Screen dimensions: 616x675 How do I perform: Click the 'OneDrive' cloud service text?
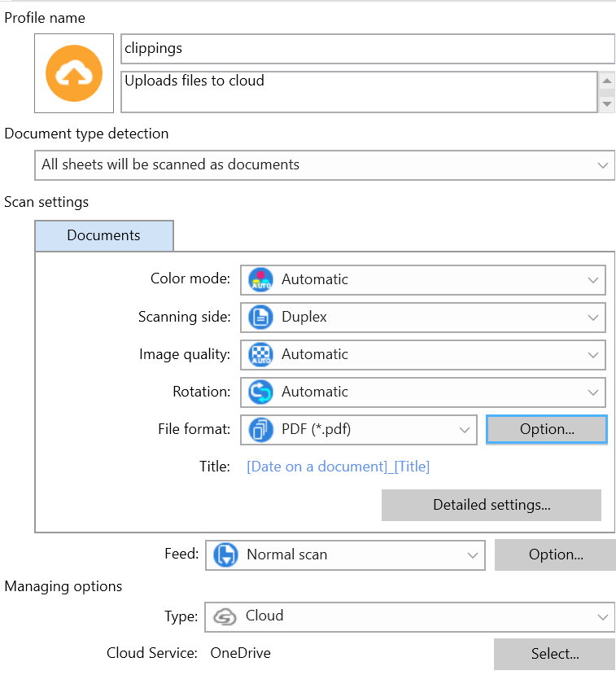pyautogui.click(x=241, y=653)
